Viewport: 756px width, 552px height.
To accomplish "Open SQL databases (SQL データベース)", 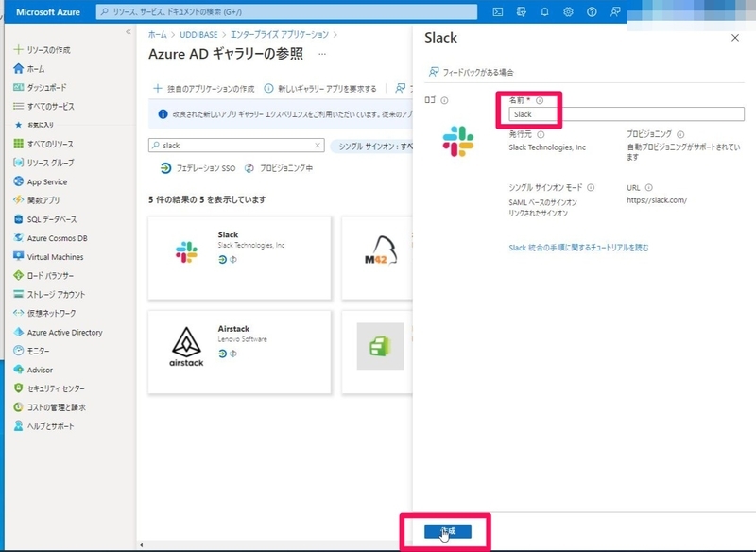I will pos(44,219).
